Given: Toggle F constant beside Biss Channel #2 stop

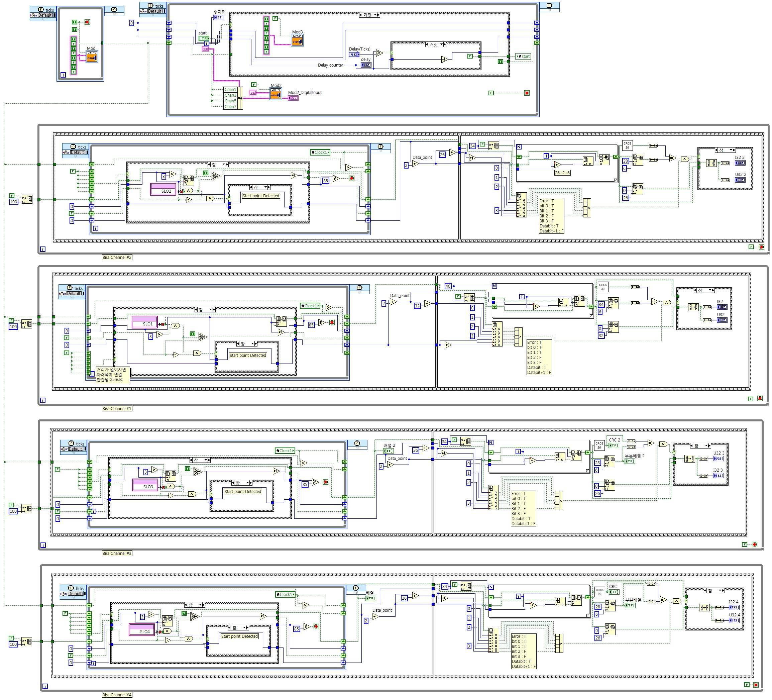Looking at the screenshot, I should [751, 247].
